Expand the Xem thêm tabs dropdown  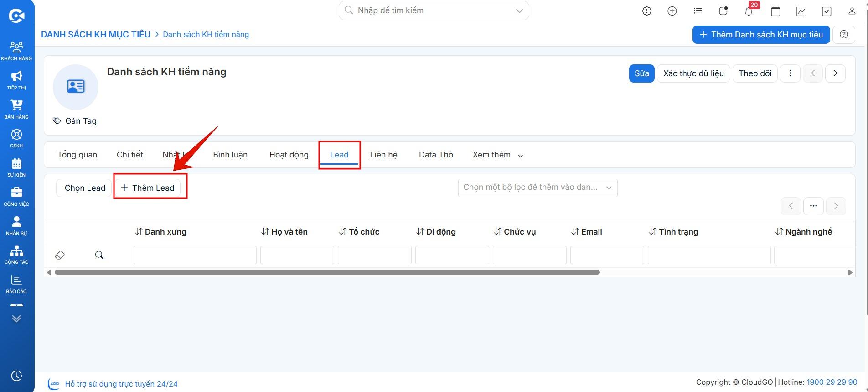498,155
